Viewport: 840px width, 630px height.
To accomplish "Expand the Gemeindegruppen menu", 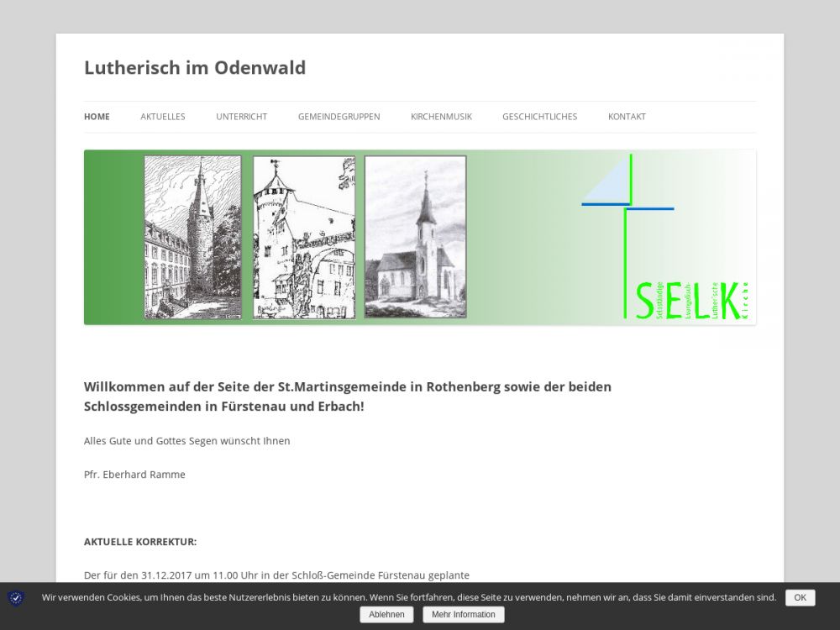I will 339,117.
